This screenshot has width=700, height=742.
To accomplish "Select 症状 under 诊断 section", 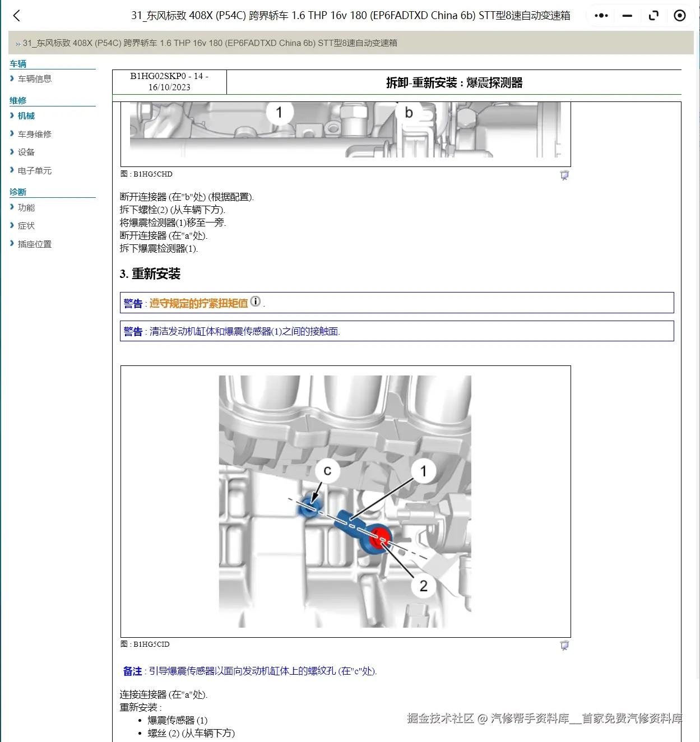I will pos(26,225).
